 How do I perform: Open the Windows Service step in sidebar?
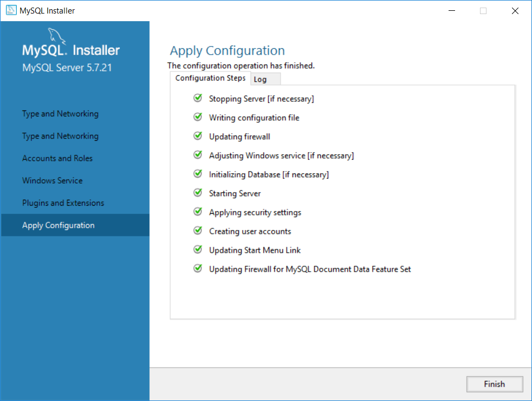pyautogui.click(x=53, y=181)
